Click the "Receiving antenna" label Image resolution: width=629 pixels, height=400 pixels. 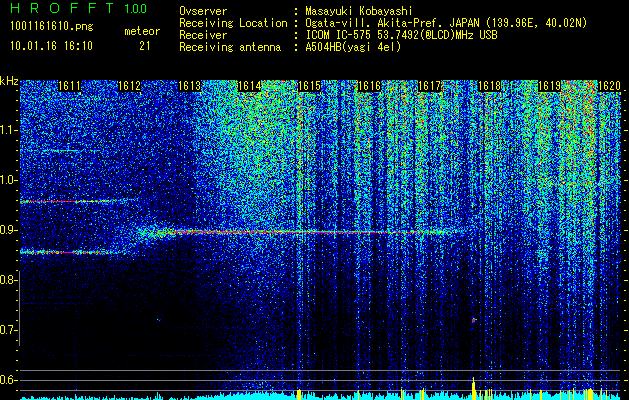click(230, 47)
